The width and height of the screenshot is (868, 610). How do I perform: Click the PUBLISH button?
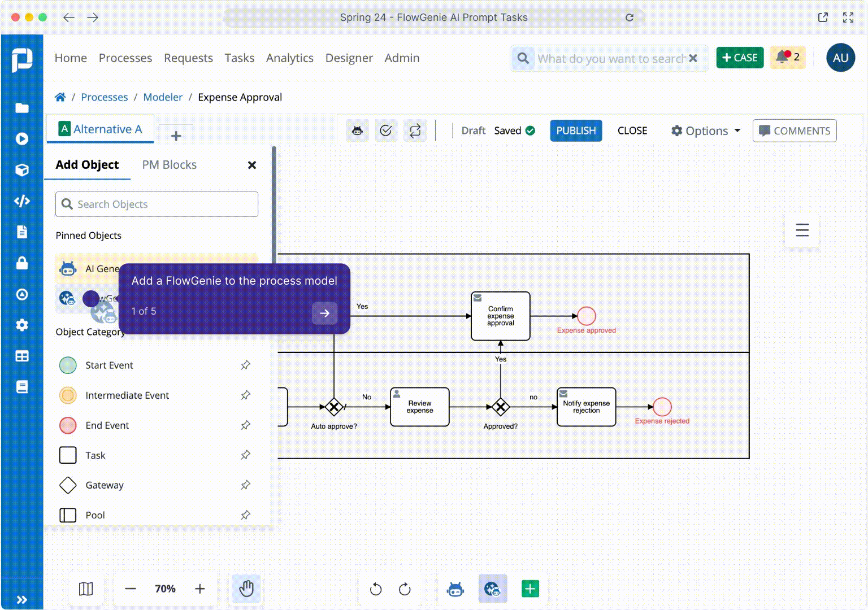tap(576, 130)
